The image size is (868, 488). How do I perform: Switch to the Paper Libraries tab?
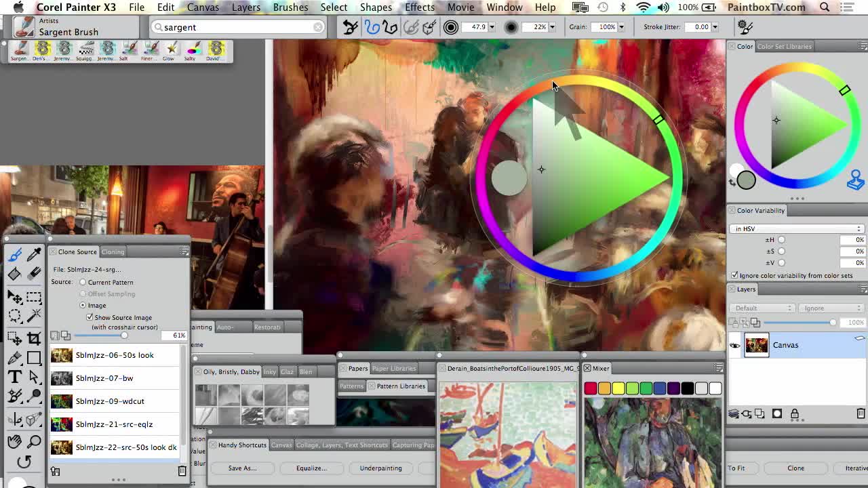(x=393, y=368)
